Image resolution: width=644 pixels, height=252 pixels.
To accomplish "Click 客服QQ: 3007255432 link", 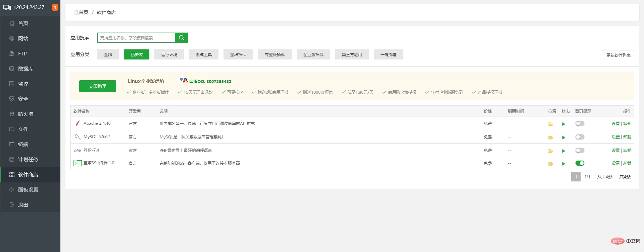I will point(210,81).
